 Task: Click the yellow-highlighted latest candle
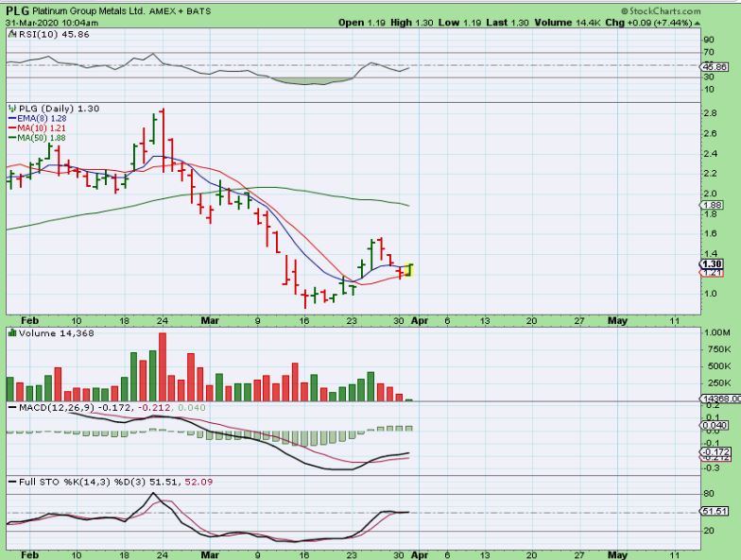click(x=409, y=270)
